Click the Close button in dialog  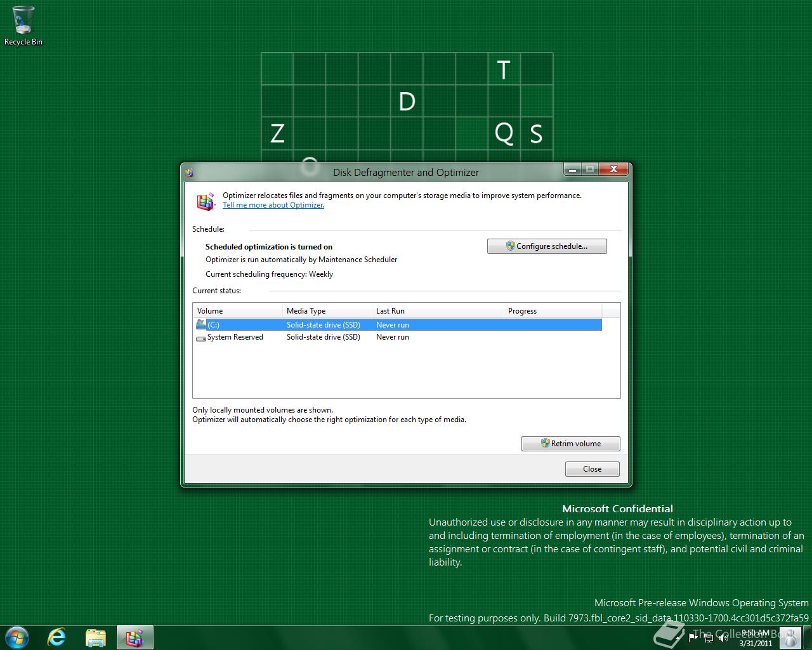click(593, 469)
